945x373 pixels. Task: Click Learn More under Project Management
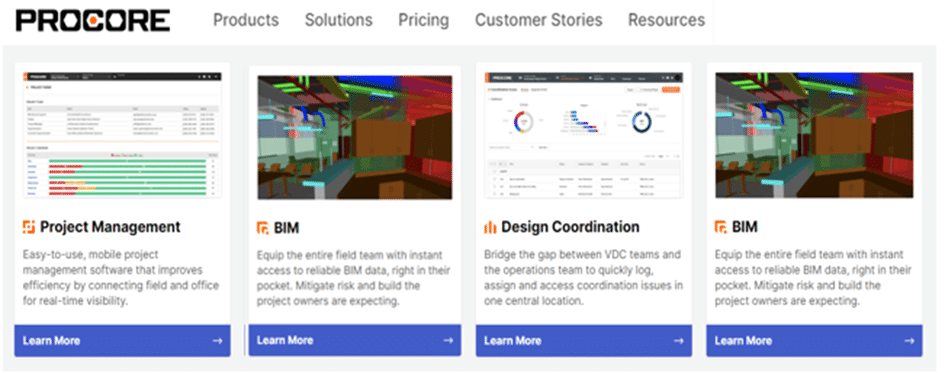122,341
